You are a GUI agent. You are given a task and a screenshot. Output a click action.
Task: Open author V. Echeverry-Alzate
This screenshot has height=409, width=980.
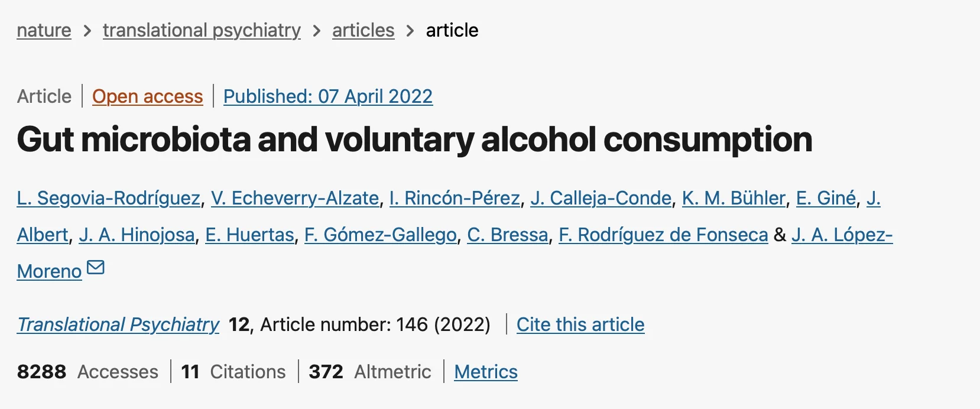tap(295, 198)
